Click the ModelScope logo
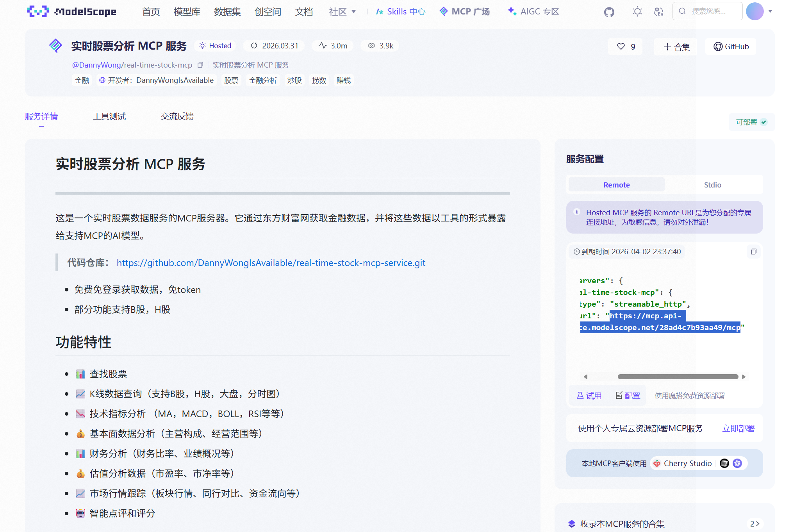The height and width of the screenshot is (532, 792). 72,12
